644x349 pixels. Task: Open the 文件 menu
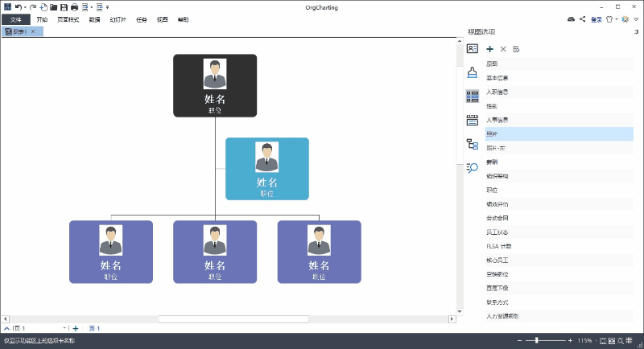[x=16, y=18]
